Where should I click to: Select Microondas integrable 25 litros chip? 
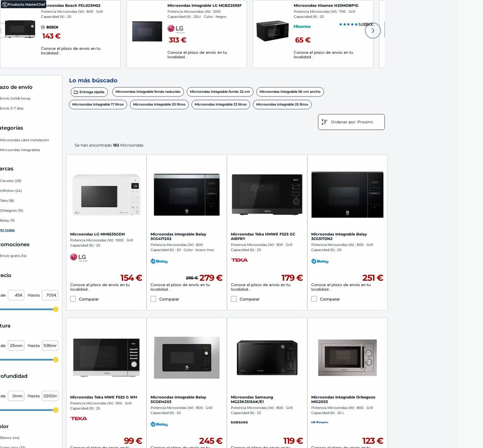[282, 104]
